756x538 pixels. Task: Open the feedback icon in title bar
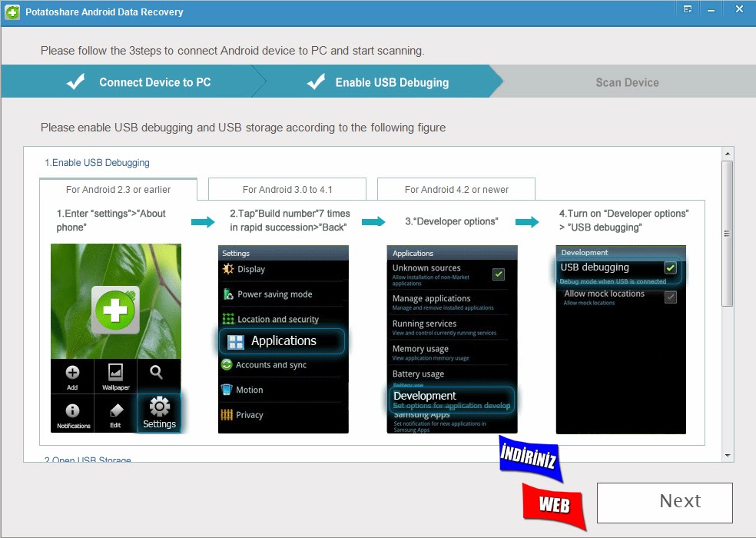click(688, 9)
